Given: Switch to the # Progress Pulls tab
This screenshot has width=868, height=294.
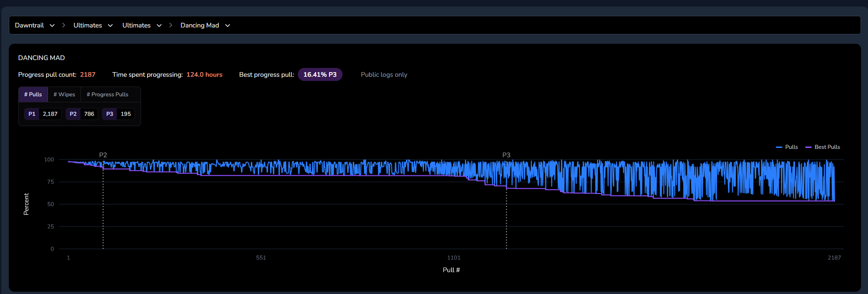Looking at the screenshot, I should [x=108, y=94].
